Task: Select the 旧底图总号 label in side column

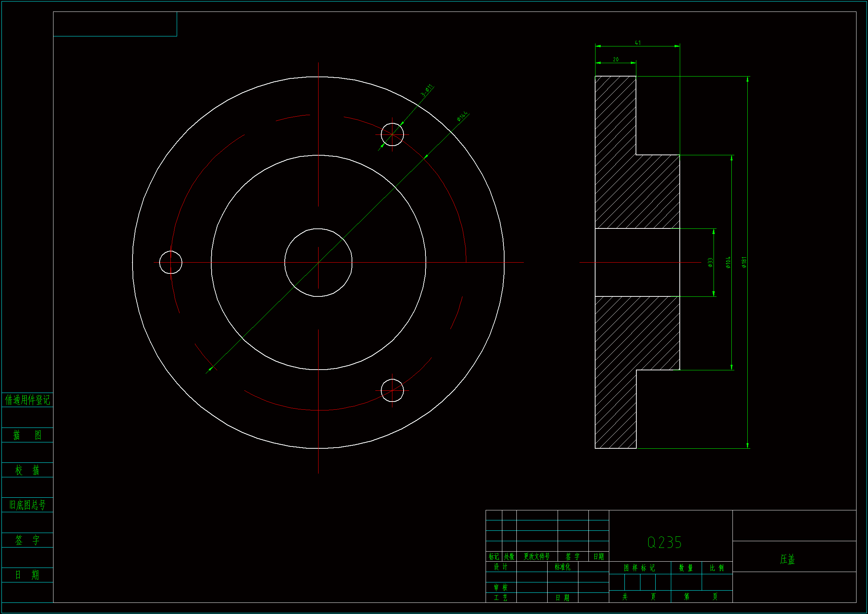Action: tap(27, 505)
